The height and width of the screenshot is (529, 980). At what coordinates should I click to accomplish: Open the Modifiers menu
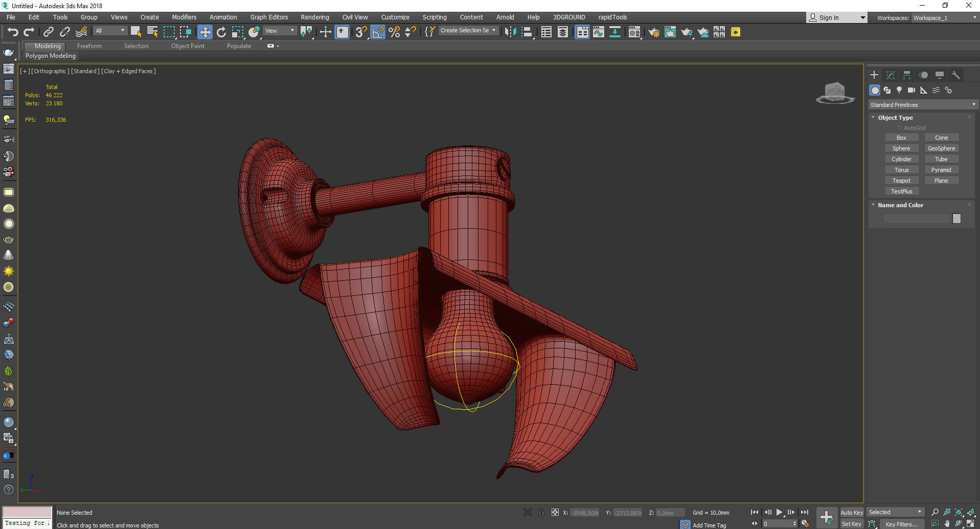point(184,17)
